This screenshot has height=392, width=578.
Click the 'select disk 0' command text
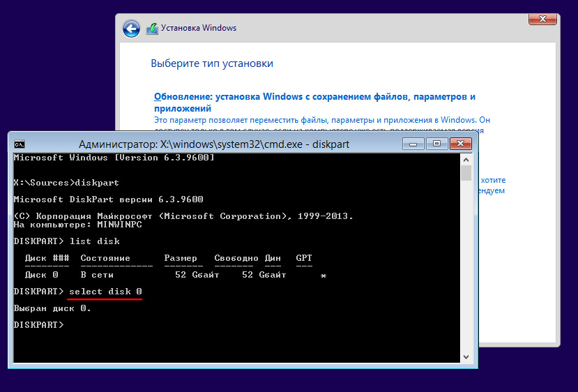click(105, 292)
